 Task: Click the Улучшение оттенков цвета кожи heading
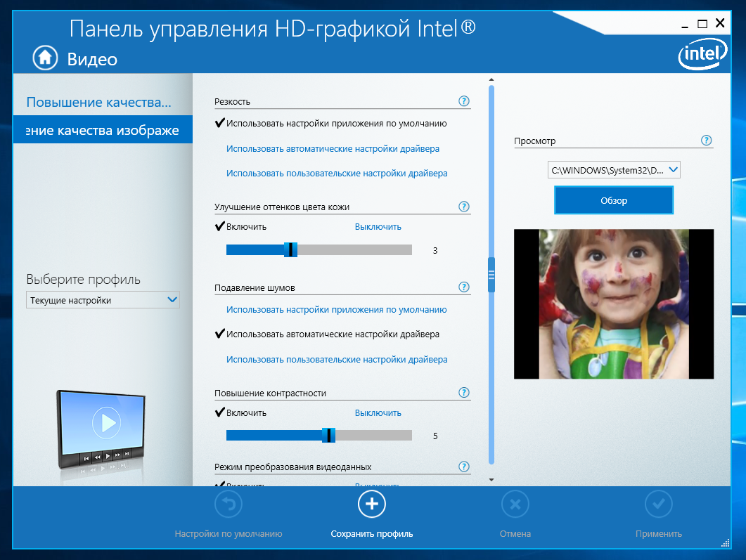coord(282,207)
